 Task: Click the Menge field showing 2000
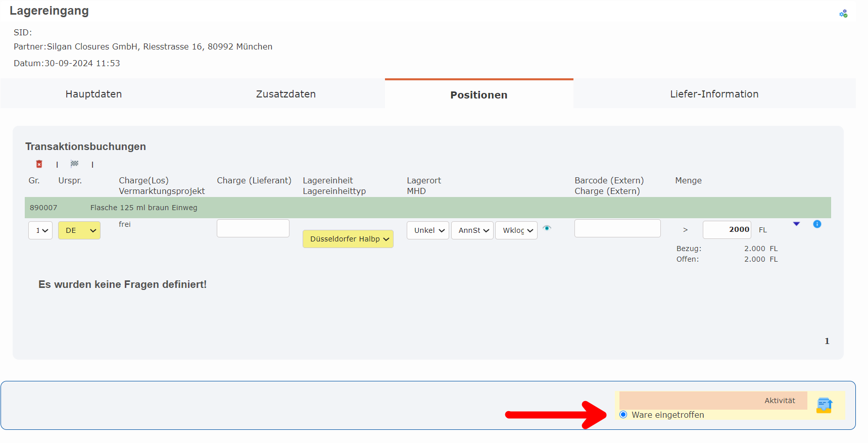tap(727, 230)
